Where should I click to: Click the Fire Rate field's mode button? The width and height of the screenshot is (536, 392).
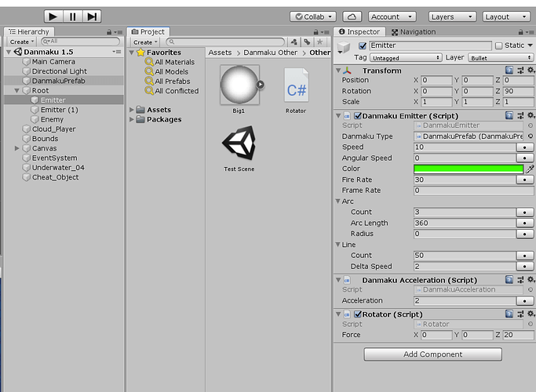[x=525, y=180]
